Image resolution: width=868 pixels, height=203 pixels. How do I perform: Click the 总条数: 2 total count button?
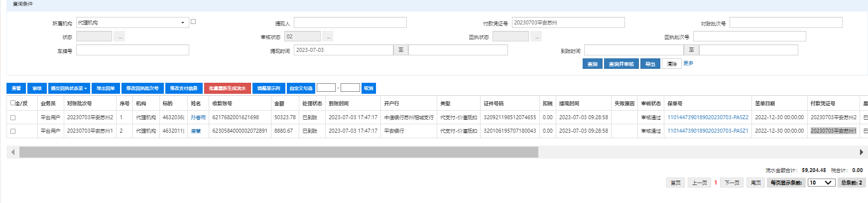(x=852, y=183)
